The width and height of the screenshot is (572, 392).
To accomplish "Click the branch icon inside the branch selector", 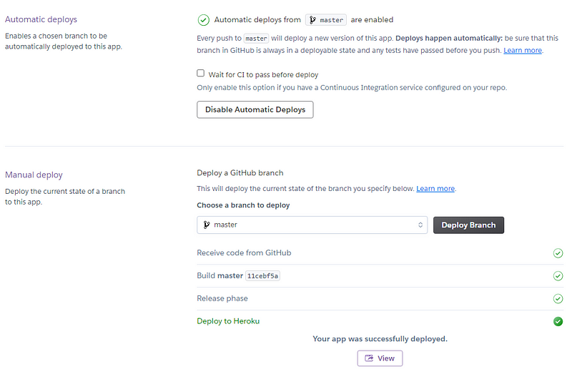I will tap(207, 225).
